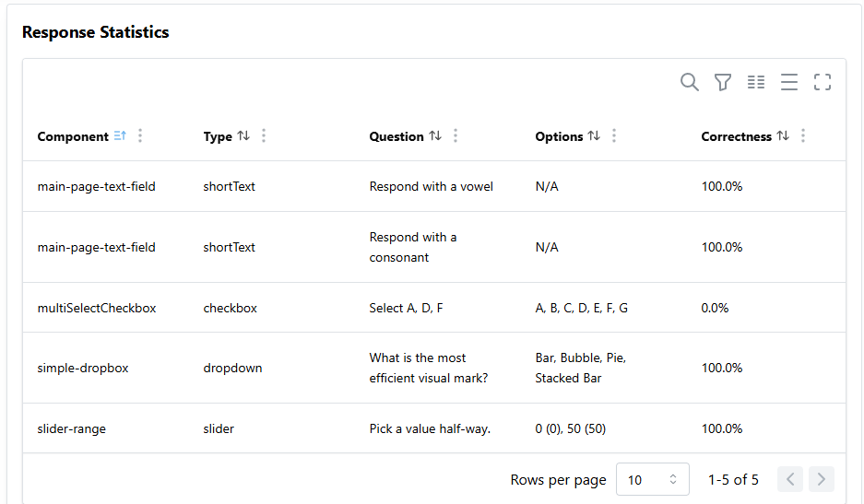Image resolution: width=864 pixels, height=504 pixels.
Task: Sort by Component column
Action: [120, 135]
